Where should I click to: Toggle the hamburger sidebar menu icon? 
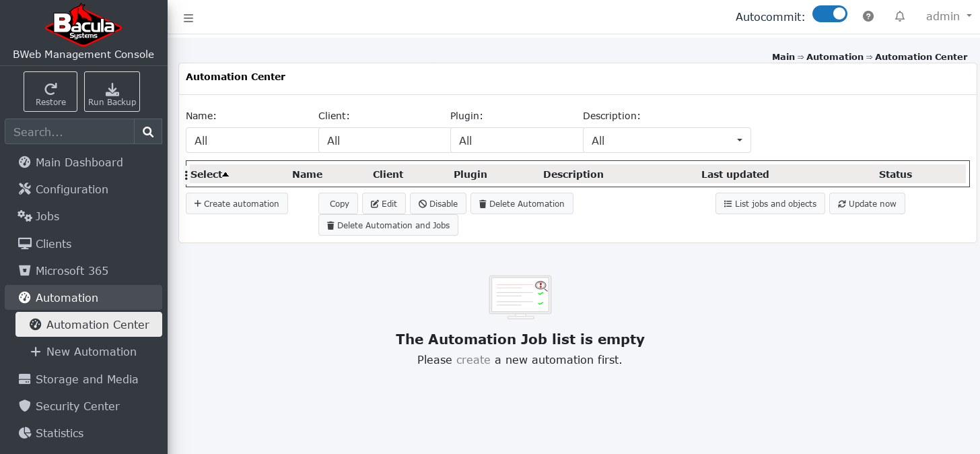188,18
